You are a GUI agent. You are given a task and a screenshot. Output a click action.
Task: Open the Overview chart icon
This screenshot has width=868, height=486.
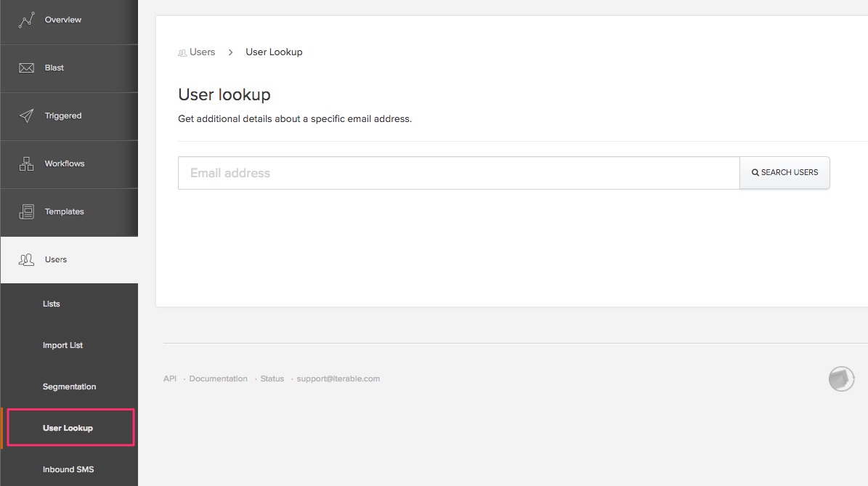pyautogui.click(x=26, y=20)
